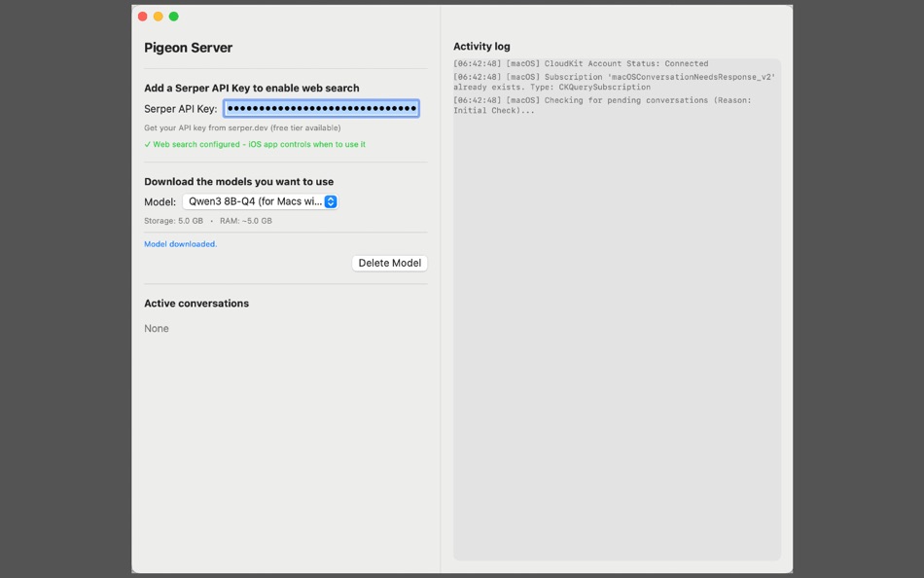924x578 pixels.
Task: Click 'None' under Active conversations
Action: click(157, 328)
